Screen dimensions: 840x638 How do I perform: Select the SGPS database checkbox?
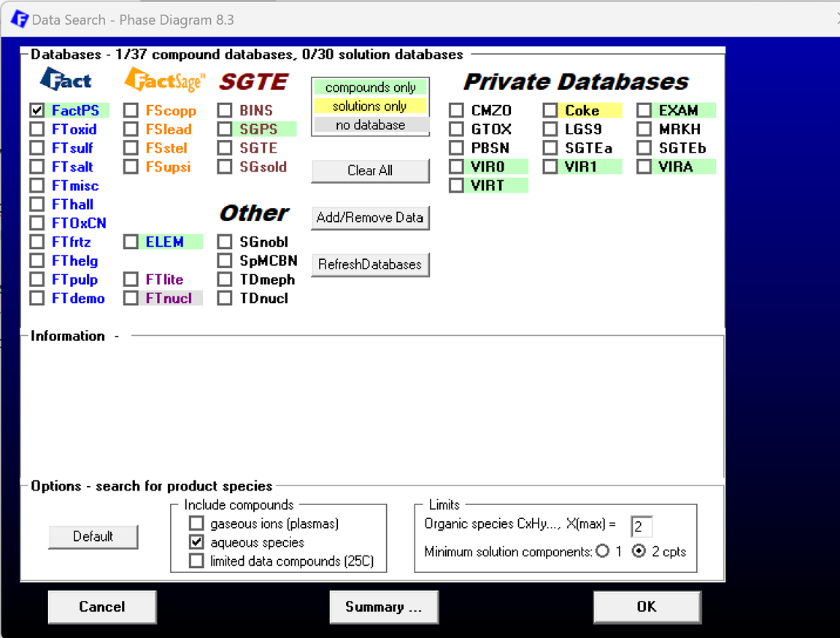[225, 130]
